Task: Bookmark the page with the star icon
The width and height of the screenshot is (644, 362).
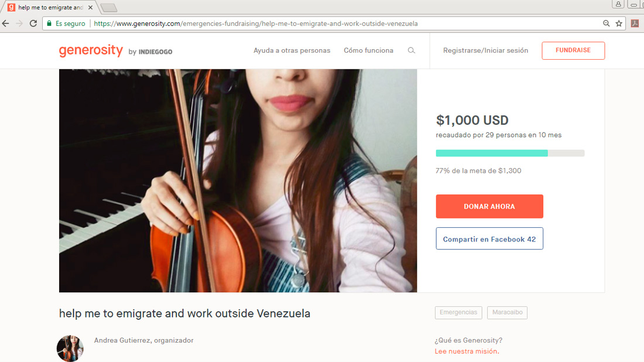Action: tap(619, 23)
